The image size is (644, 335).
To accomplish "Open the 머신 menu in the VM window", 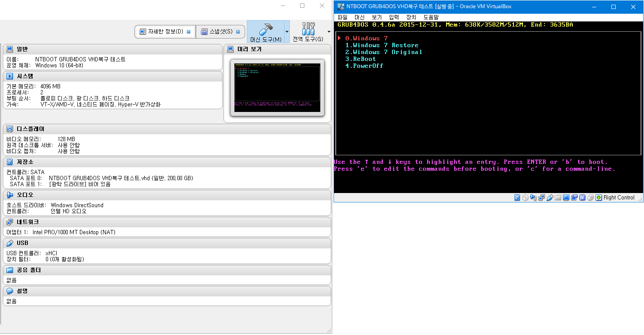I will 359,17.
